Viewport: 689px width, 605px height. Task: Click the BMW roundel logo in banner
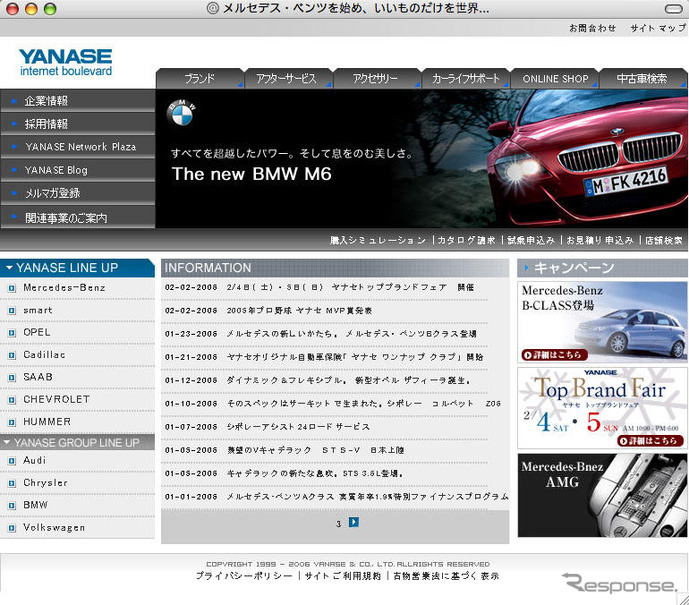[181, 113]
